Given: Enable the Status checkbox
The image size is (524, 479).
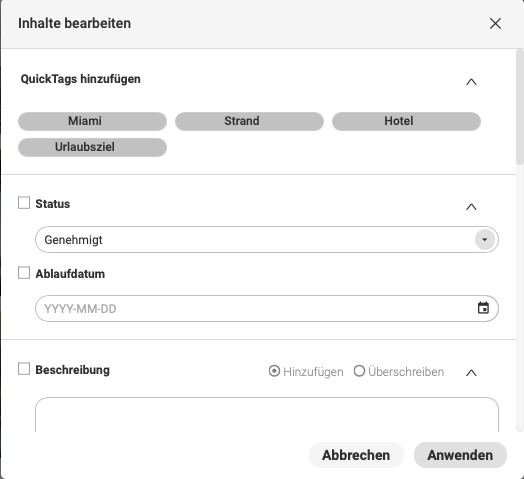Looking at the screenshot, I should 24,203.
